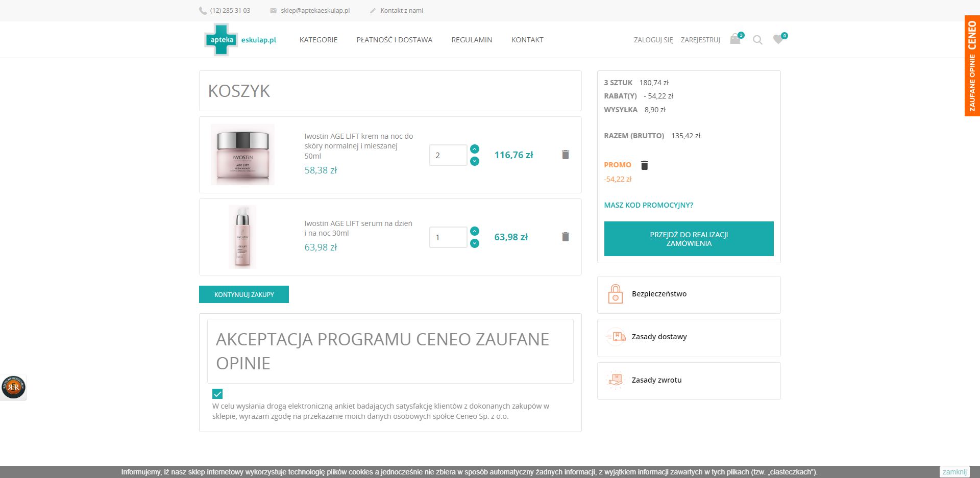Image resolution: width=980 pixels, height=478 pixels.
Task: Click the Zasady zwrotu package icon
Action: pos(616,381)
